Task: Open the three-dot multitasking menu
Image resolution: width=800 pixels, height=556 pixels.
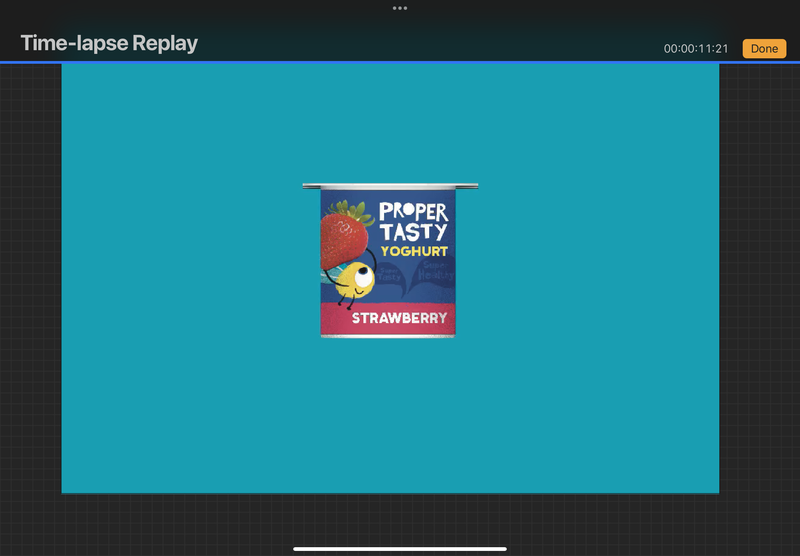Action: click(x=400, y=8)
